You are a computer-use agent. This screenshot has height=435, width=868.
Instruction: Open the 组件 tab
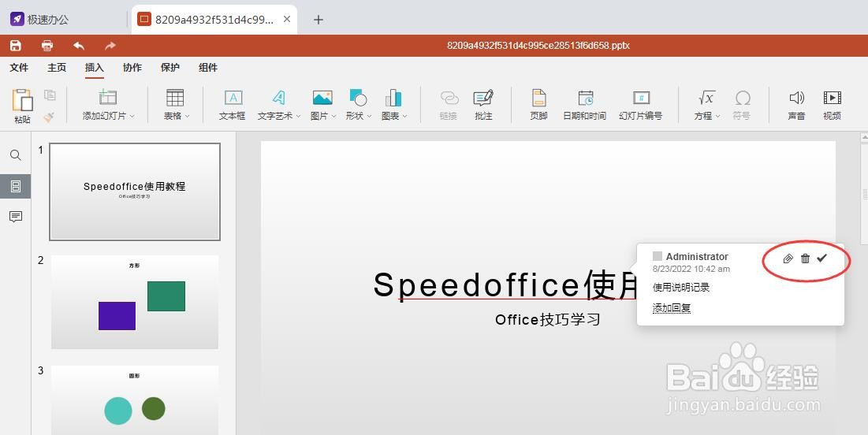(x=208, y=68)
